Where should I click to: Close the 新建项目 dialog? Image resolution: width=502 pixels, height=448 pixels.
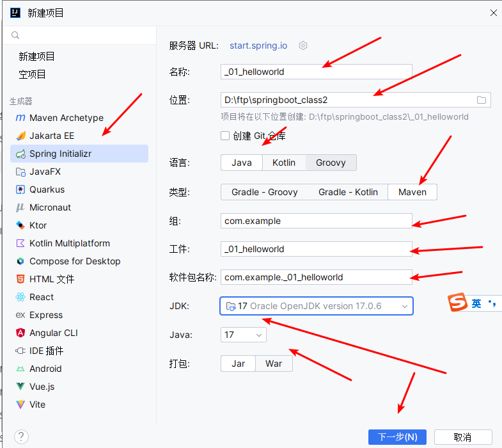tap(493, 13)
